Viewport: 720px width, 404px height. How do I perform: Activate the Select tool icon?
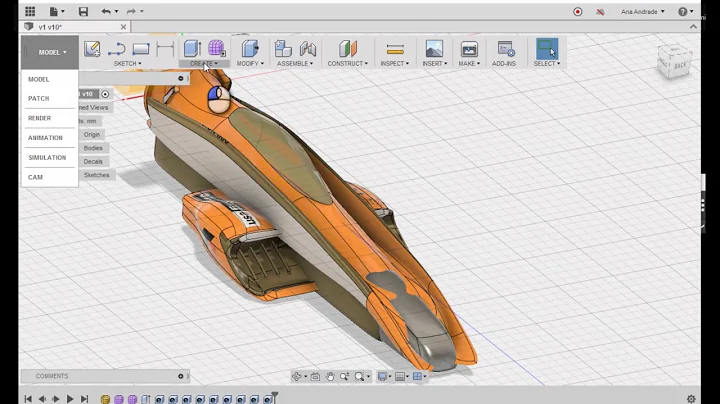coord(547,48)
